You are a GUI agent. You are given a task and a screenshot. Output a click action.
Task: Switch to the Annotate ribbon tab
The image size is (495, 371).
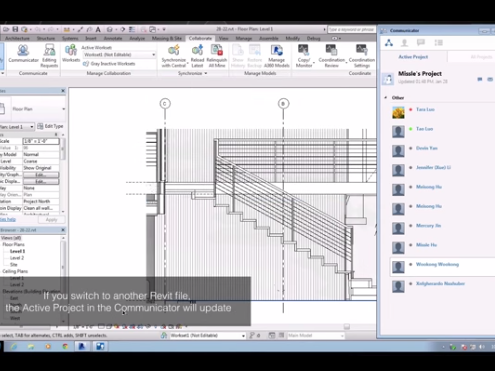[x=113, y=38]
